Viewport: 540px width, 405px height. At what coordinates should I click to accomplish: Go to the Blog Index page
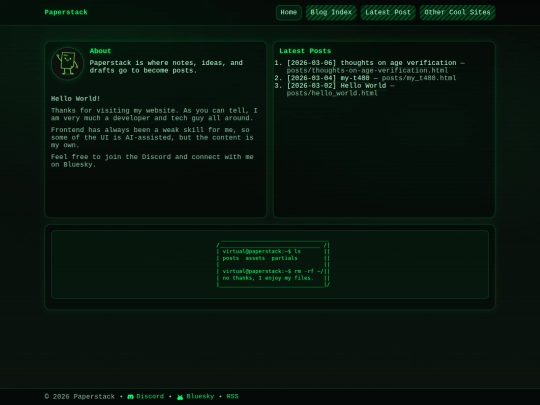[331, 12]
